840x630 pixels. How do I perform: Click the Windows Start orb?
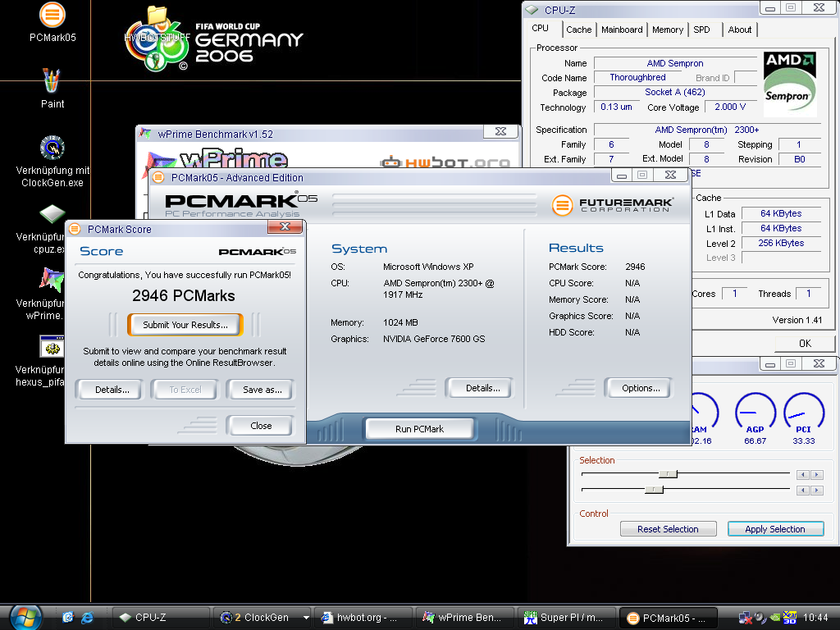click(25, 617)
